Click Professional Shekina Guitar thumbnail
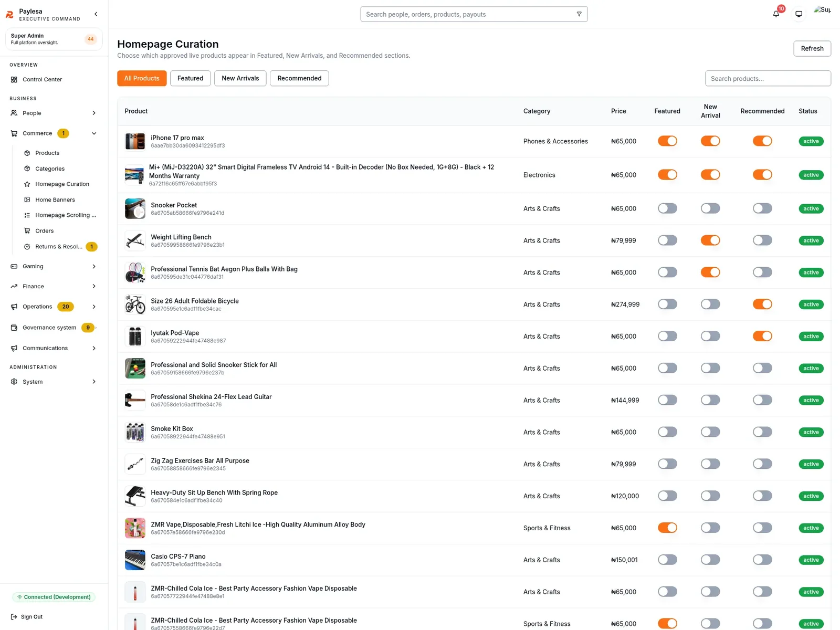The width and height of the screenshot is (840, 630). tap(135, 401)
